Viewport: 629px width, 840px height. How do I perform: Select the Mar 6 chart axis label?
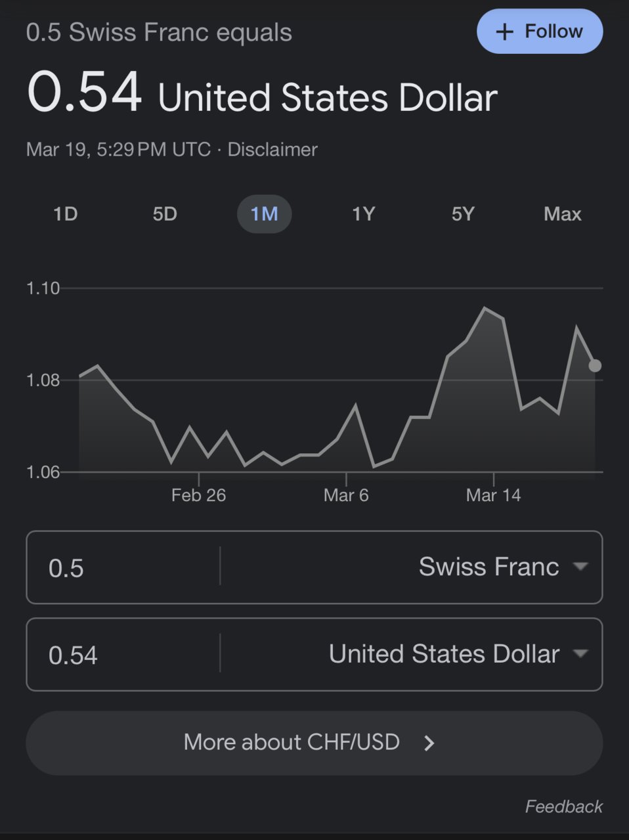pyautogui.click(x=346, y=495)
